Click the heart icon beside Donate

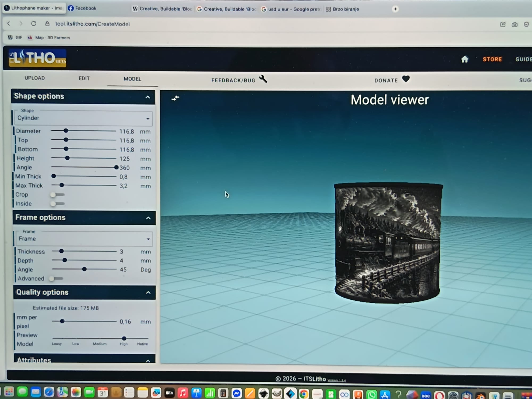(x=406, y=79)
